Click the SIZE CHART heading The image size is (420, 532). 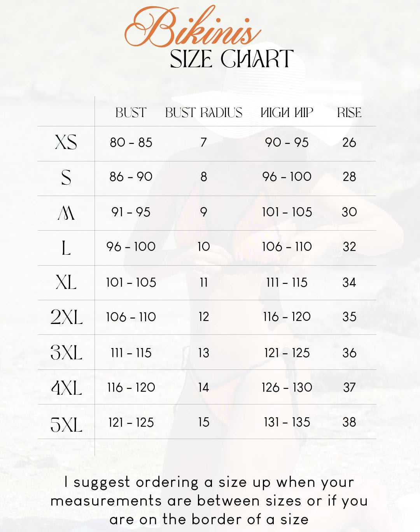232,59
